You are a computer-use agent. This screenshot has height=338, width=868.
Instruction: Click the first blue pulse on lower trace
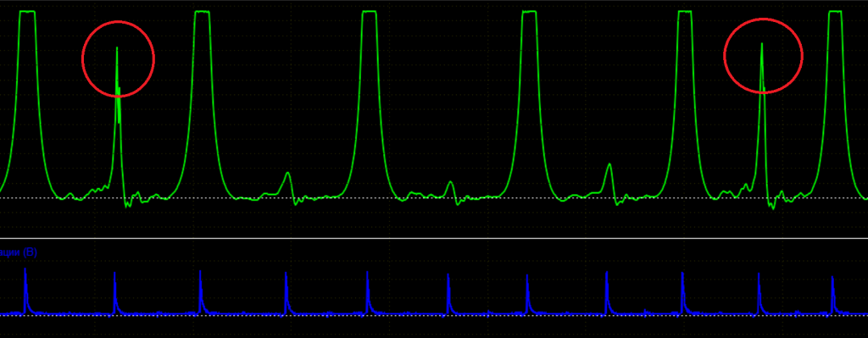[x=25, y=291]
